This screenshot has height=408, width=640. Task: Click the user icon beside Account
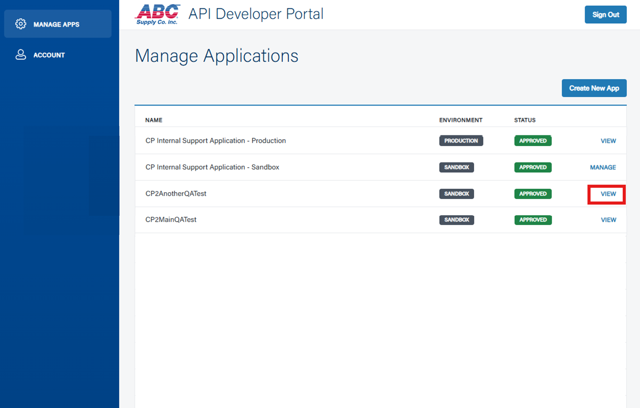click(x=20, y=55)
